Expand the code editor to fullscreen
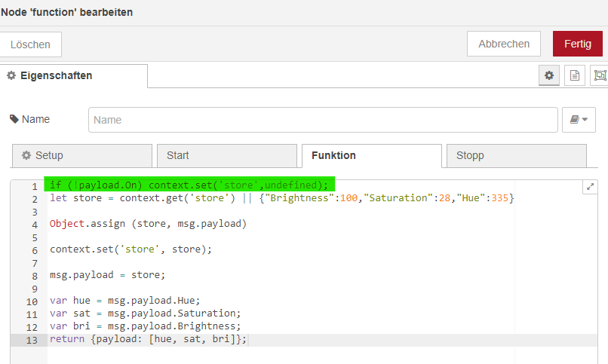This screenshot has height=364, width=608. tap(590, 187)
